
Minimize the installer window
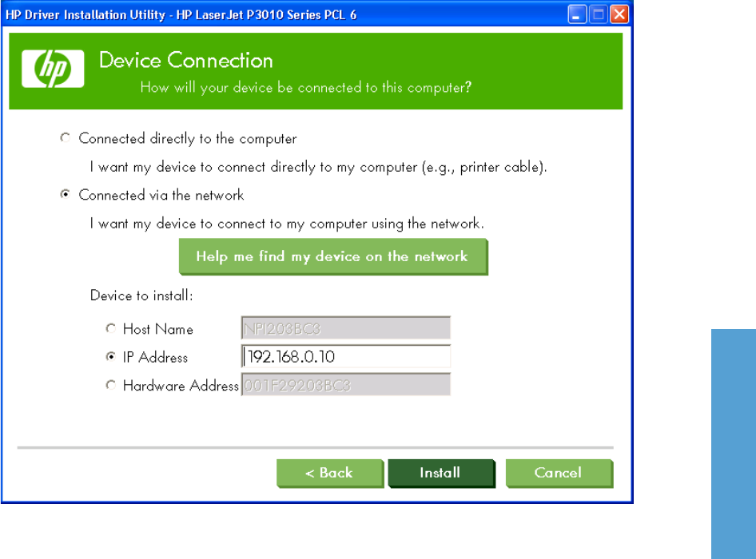tap(577, 14)
